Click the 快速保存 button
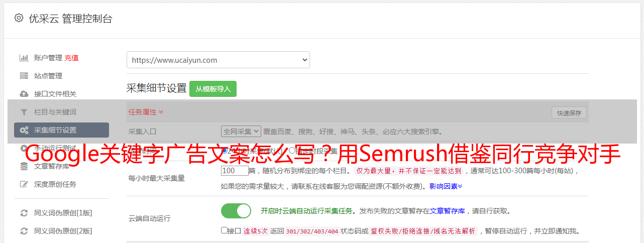This screenshot has width=644, height=243. click(569, 113)
